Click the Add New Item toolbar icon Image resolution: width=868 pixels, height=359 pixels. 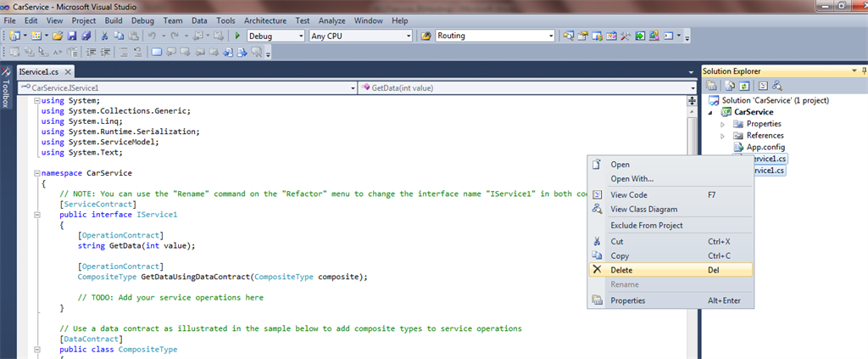[36, 36]
